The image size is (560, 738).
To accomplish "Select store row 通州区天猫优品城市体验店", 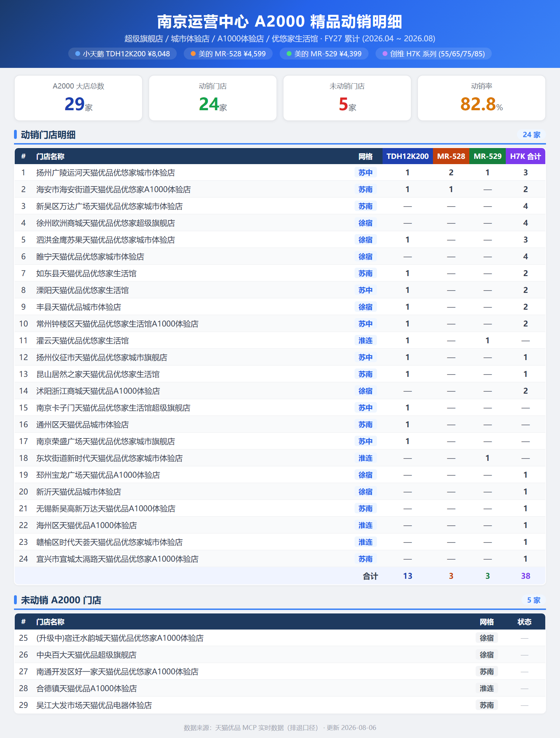I will (x=280, y=424).
